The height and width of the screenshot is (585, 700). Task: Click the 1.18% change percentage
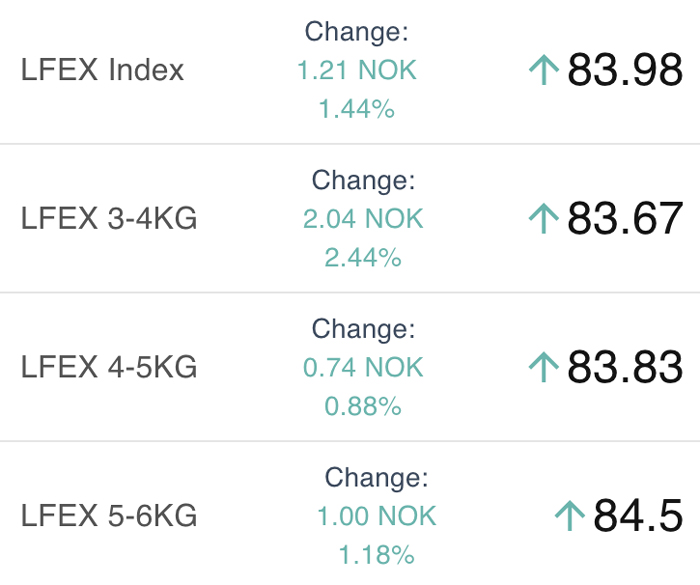377,555
